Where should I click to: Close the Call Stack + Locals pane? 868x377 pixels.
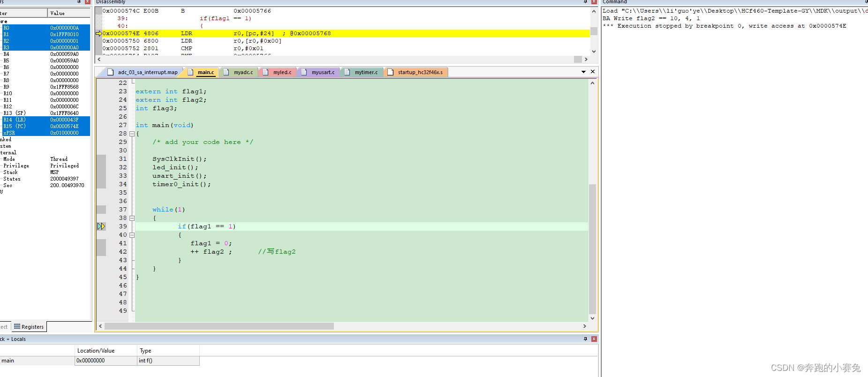(594, 339)
